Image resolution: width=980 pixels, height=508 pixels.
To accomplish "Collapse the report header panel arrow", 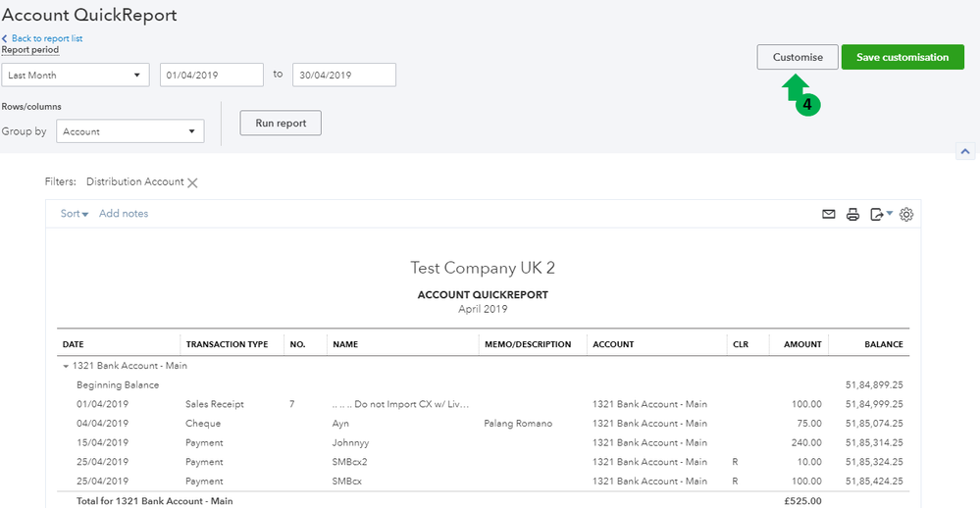I will coord(964,152).
